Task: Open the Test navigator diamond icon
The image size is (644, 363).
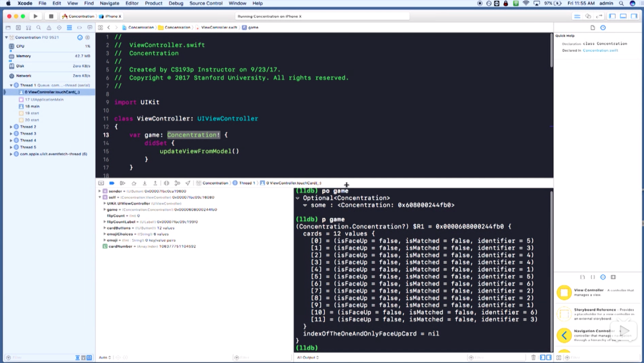Action: (x=59, y=28)
